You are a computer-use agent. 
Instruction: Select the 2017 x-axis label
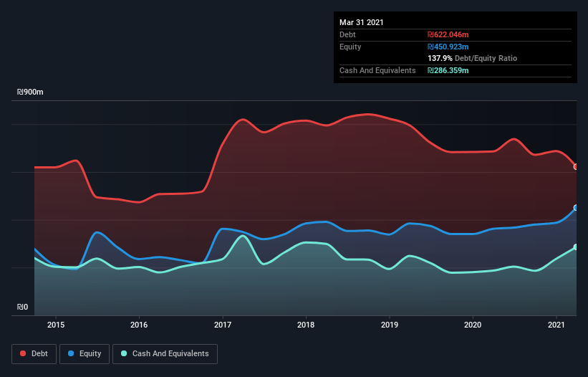(223, 325)
